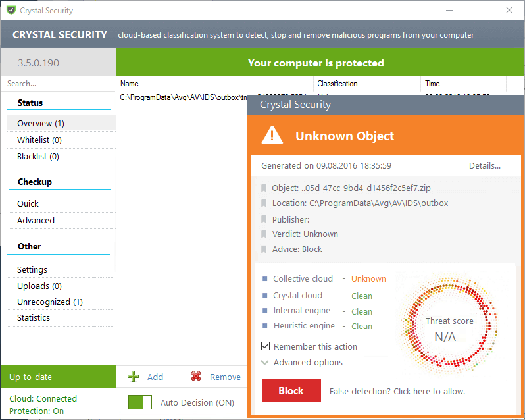Image resolution: width=525 pixels, height=420 pixels.
Task: Click the Heuristic engine Clean result
Action: click(x=362, y=326)
